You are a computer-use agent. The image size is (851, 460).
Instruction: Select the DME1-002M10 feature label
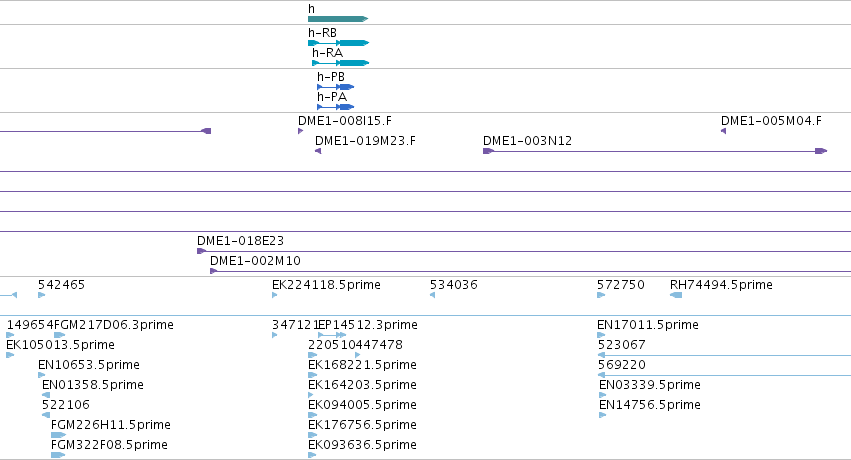coord(255,260)
